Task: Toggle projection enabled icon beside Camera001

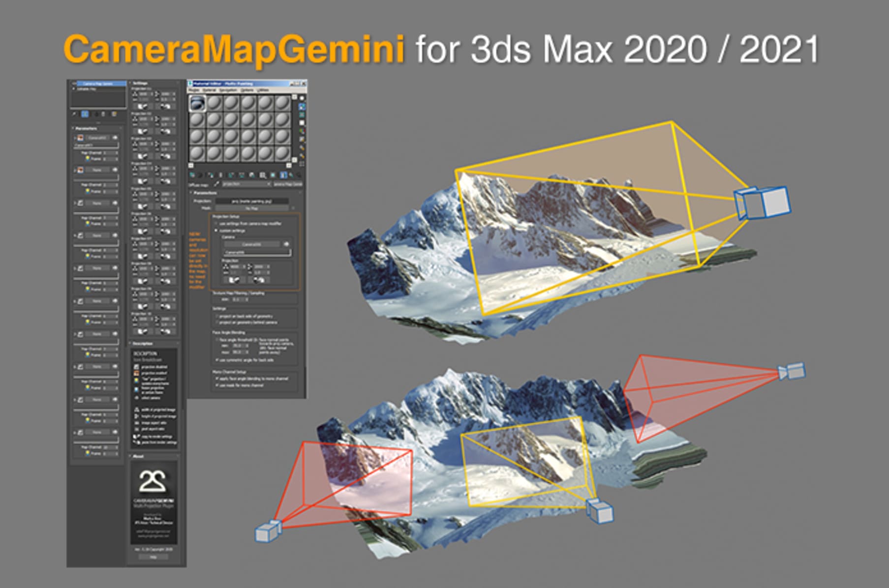Action: click(x=80, y=138)
